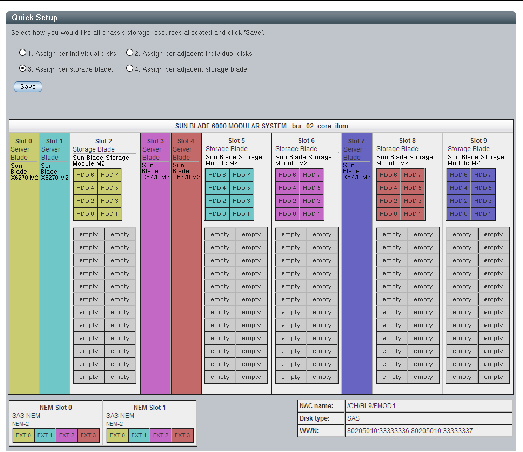Select option 1 Assign per individual disks
523x452 pixels.
tap(22, 52)
